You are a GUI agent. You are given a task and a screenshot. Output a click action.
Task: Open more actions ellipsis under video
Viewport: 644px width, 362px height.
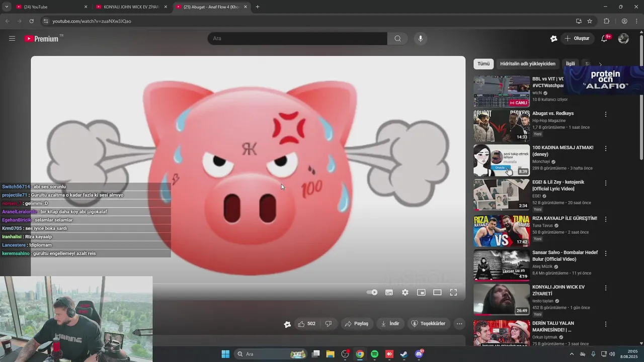tap(459, 324)
